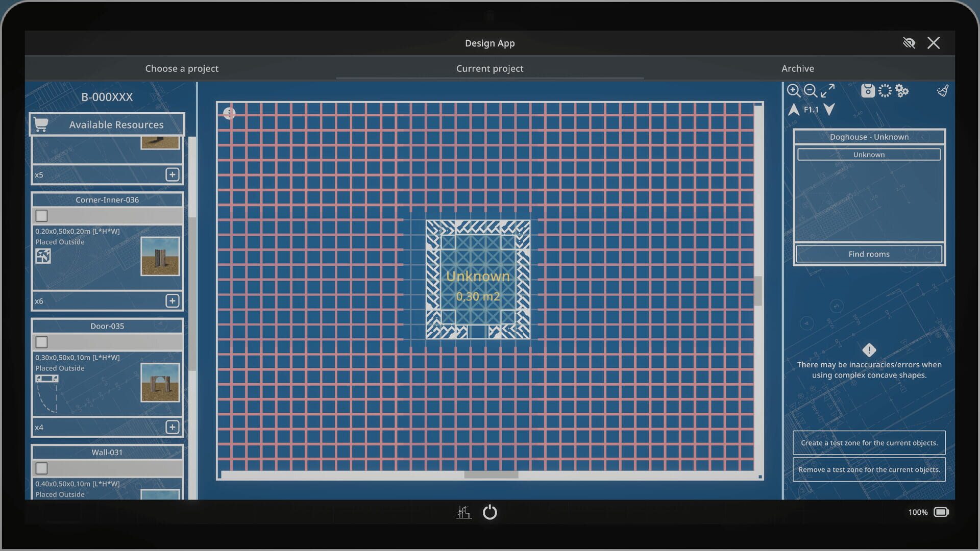Enable the Door-035 checkbox
Image resolution: width=980 pixels, height=551 pixels.
pyautogui.click(x=41, y=342)
